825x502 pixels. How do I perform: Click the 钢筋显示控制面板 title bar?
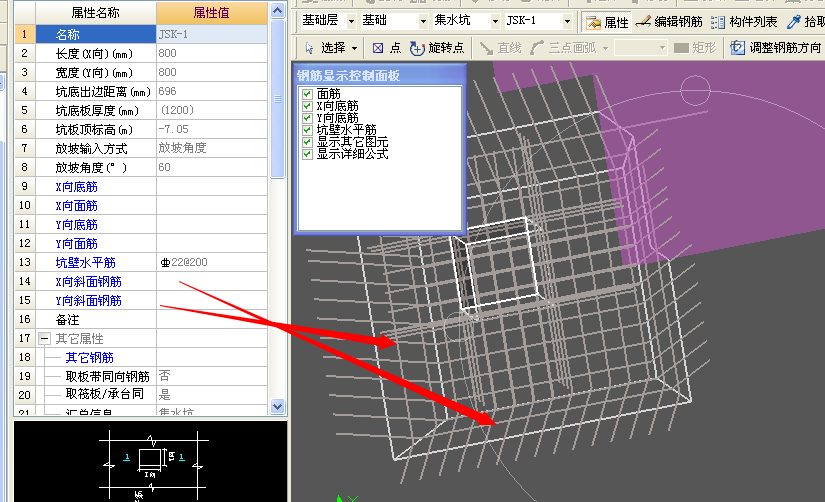click(380, 75)
